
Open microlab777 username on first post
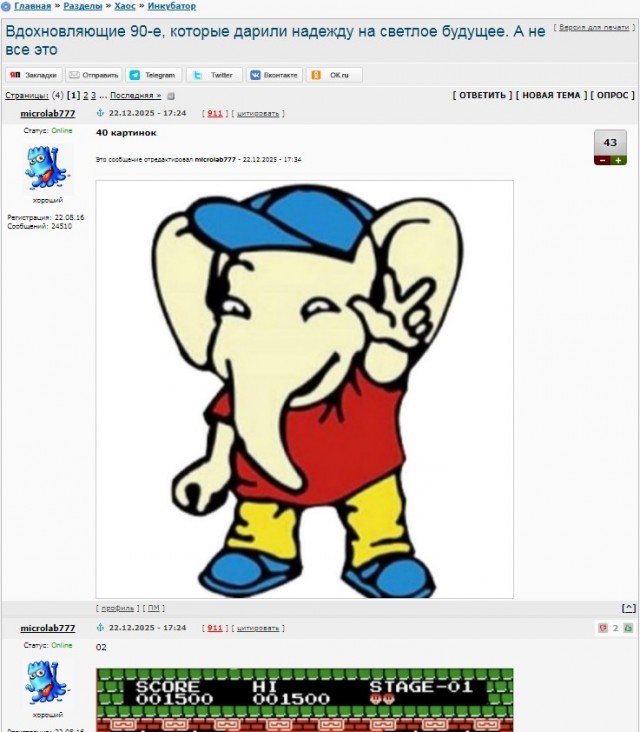click(x=48, y=113)
